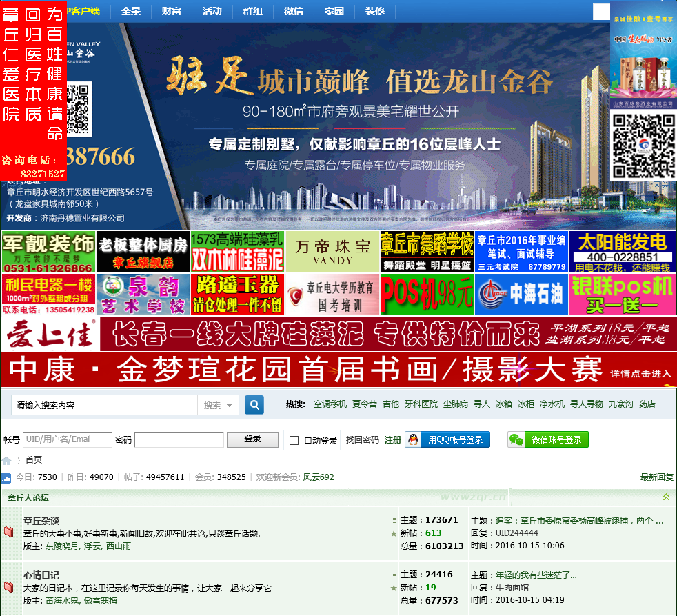Image resolution: width=677 pixels, height=616 pixels.
Task: Click the 利民电器一楼 ad banner
Action: click(48, 295)
